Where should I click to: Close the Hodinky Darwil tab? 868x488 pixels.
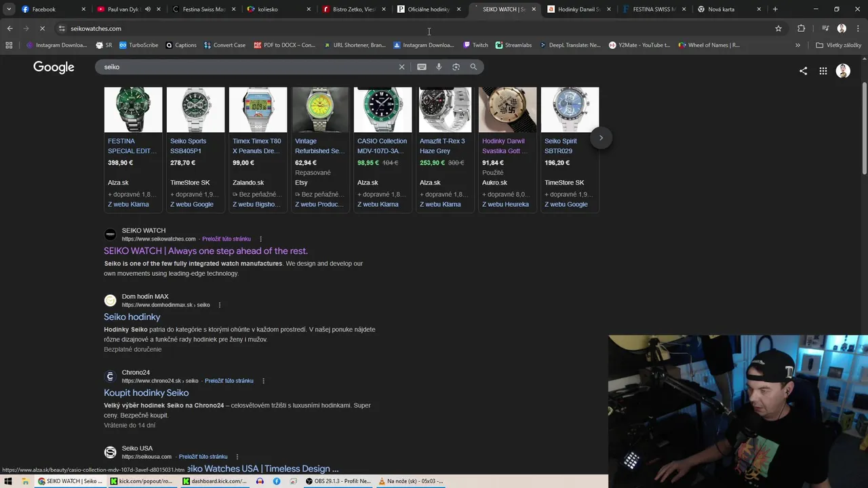[608, 9]
